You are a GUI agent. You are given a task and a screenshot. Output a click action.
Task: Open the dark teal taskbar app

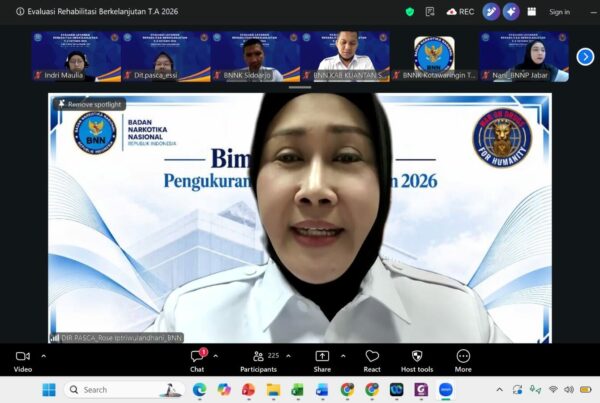point(396,390)
